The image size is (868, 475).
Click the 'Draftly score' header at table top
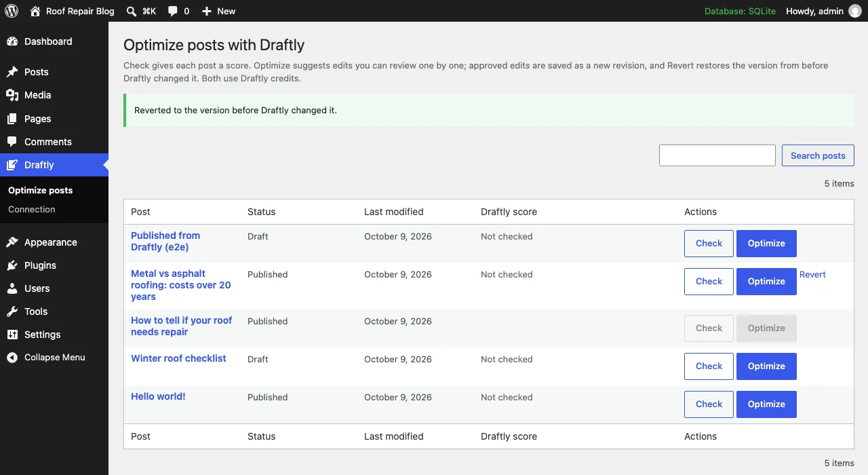pos(509,212)
